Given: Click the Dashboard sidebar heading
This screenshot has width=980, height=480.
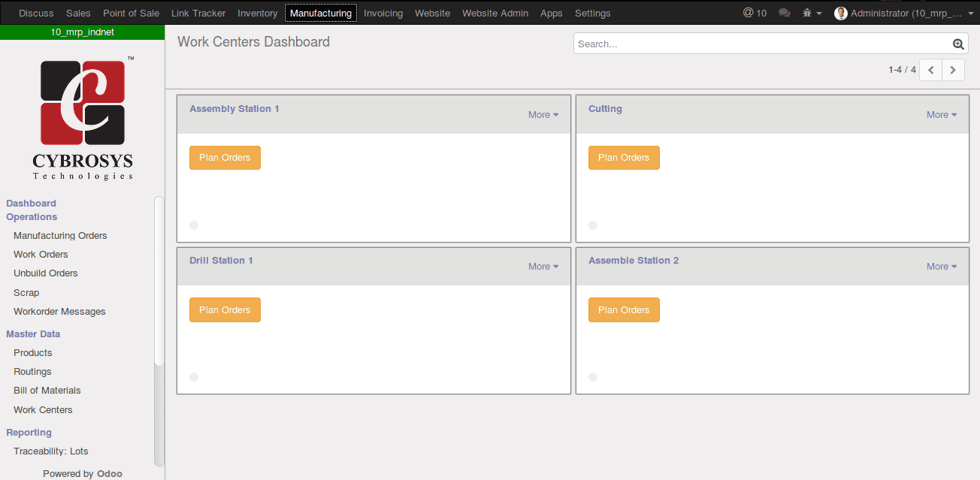Looking at the screenshot, I should click(x=31, y=204).
